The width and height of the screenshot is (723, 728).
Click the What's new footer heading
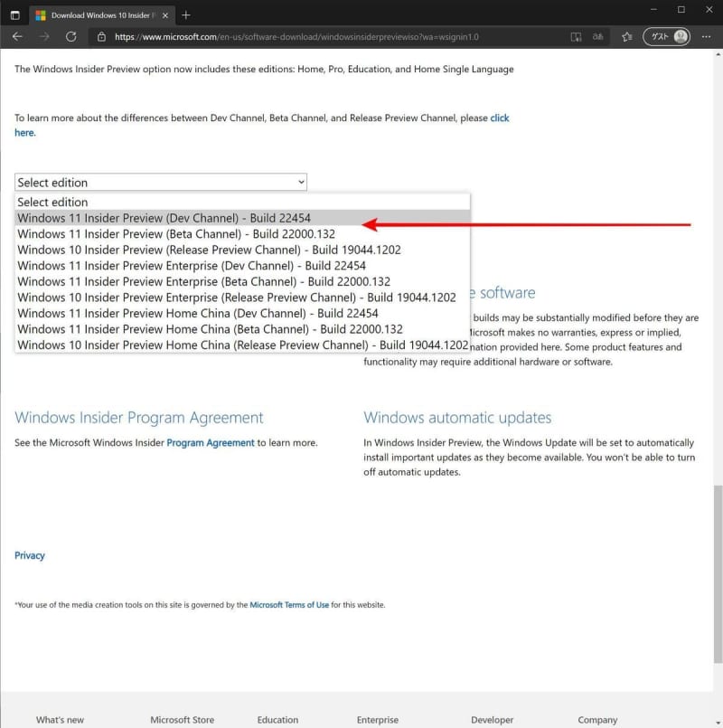(60, 720)
